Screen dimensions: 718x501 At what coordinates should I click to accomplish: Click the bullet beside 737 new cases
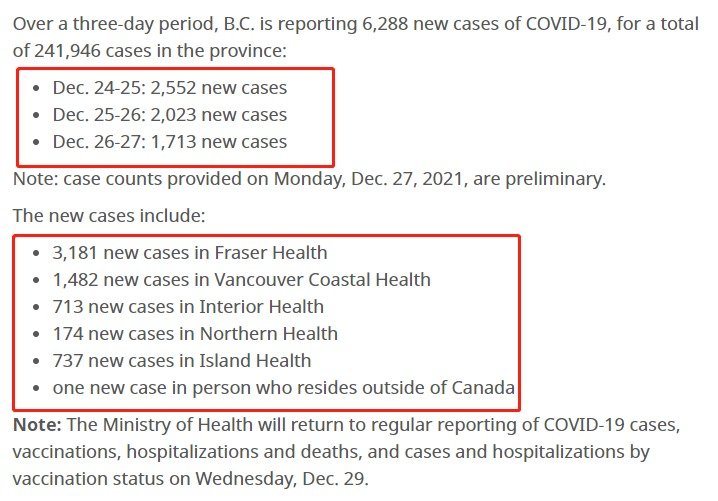(x=36, y=361)
